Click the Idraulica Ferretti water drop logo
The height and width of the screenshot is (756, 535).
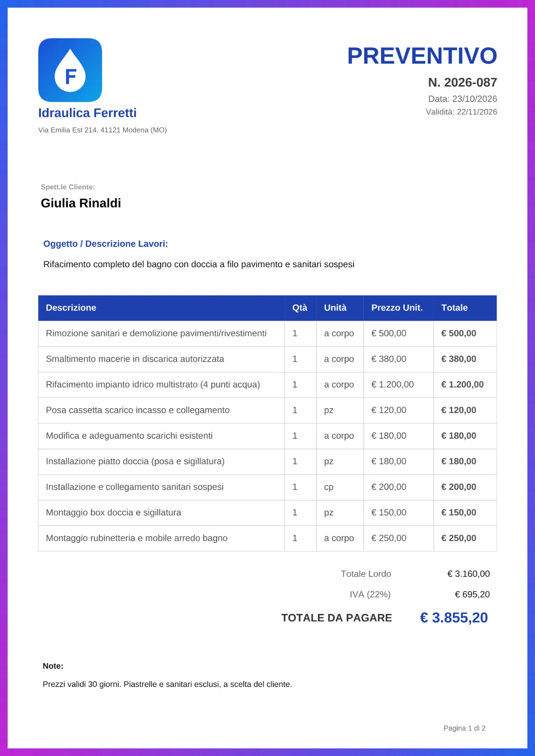click(70, 70)
